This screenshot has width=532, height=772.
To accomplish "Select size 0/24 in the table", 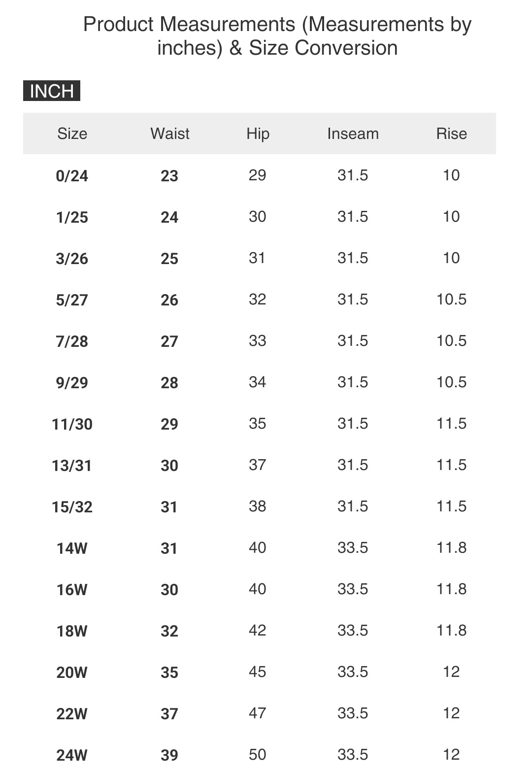I will tap(72, 176).
